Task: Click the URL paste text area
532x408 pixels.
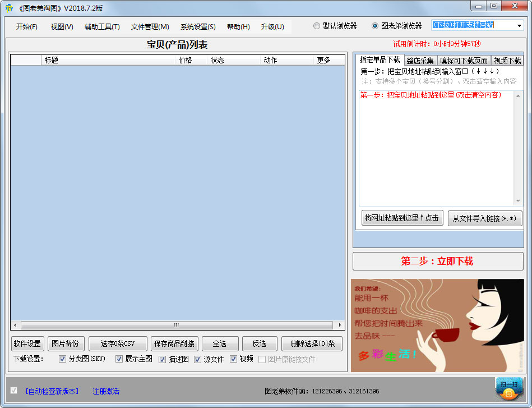Action: (437, 148)
